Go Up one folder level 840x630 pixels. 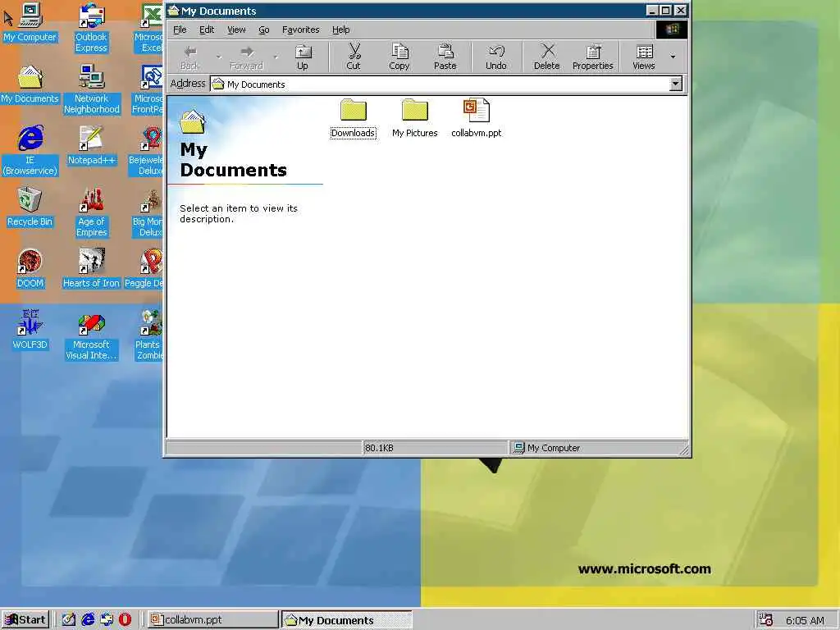[303, 57]
